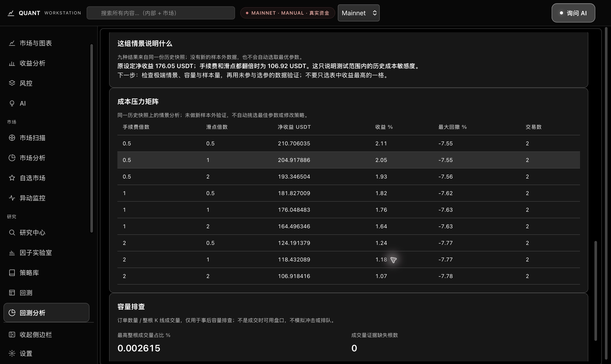The height and width of the screenshot is (364, 611).
Task: Click 手续费倍数 column header
Action: 136,127
